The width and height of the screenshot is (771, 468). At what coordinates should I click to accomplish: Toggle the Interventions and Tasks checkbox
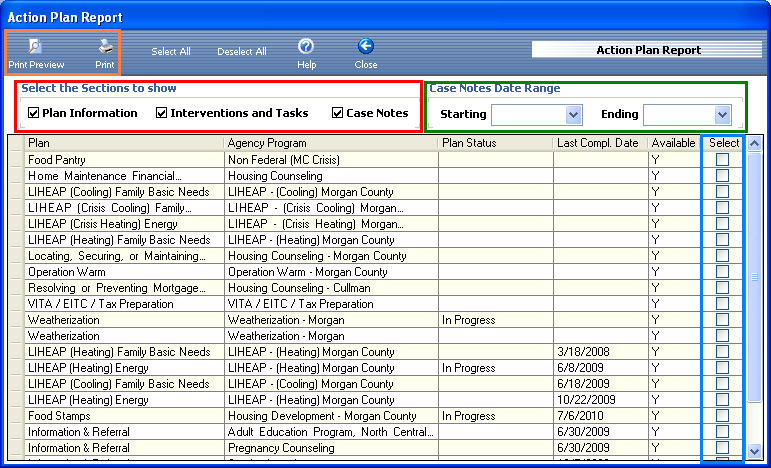pyautogui.click(x=162, y=113)
